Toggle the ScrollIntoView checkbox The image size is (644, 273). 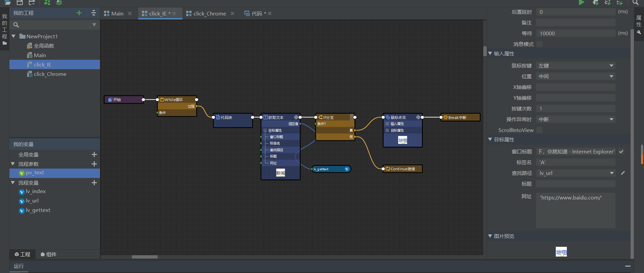(x=539, y=130)
